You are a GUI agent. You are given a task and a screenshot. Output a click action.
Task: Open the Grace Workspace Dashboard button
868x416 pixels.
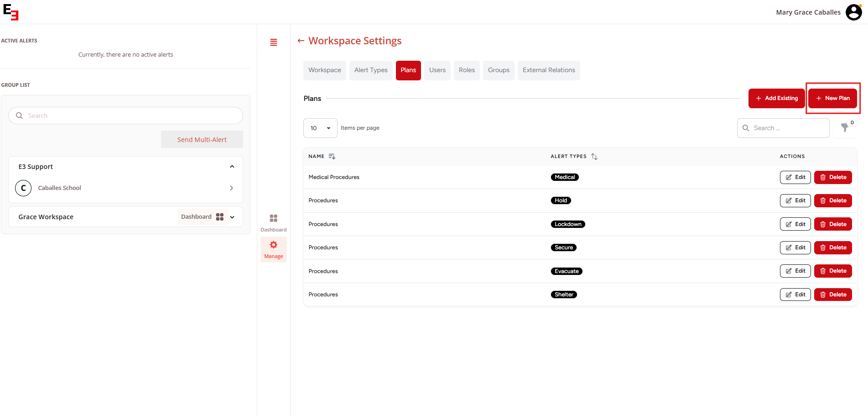(x=203, y=217)
